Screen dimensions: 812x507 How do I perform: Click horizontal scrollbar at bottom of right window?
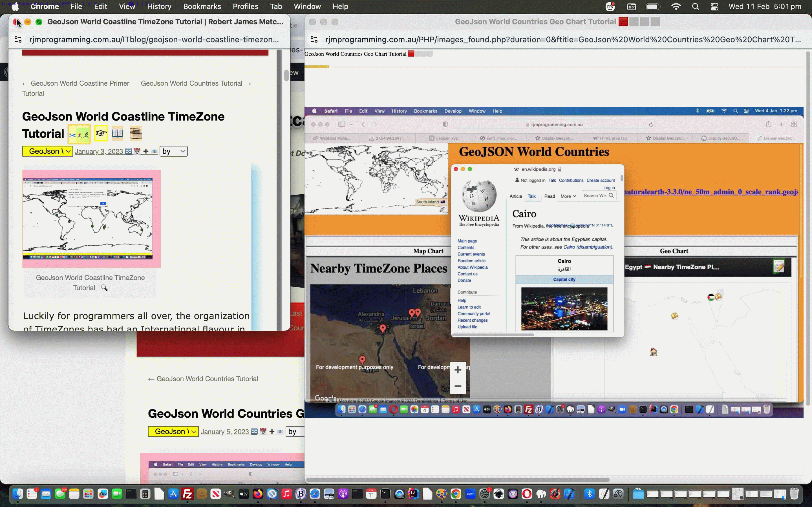pos(458,480)
